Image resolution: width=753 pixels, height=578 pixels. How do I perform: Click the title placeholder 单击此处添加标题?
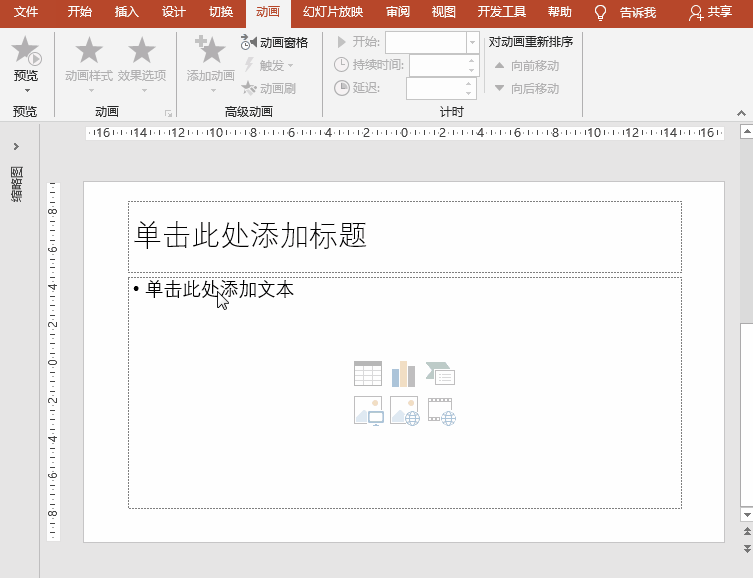[405, 237]
